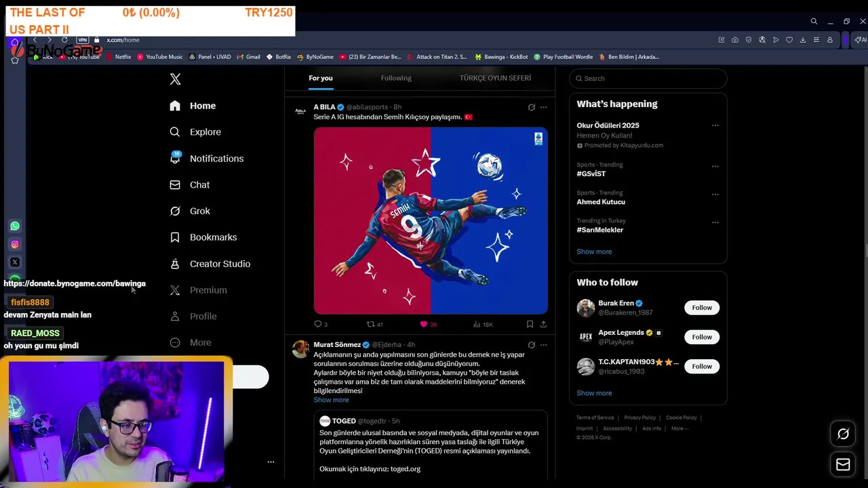The height and width of the screenshot is (488, 868).
Task: Follow Burak Eren
Action: [x=702, y=308]
